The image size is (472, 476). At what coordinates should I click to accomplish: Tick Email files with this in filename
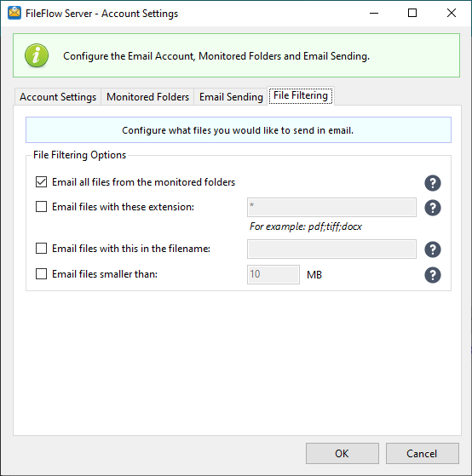(41, 249)
